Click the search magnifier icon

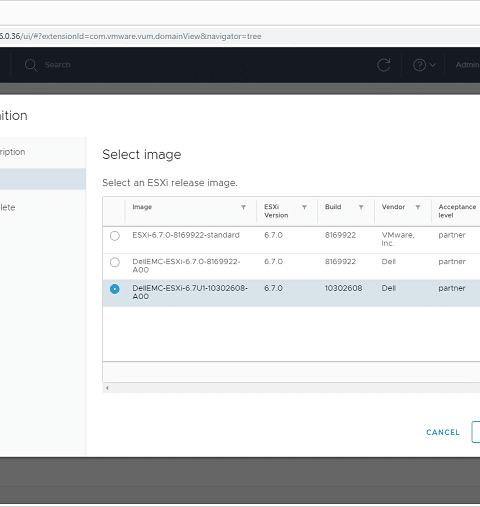(x=31, y=65)
